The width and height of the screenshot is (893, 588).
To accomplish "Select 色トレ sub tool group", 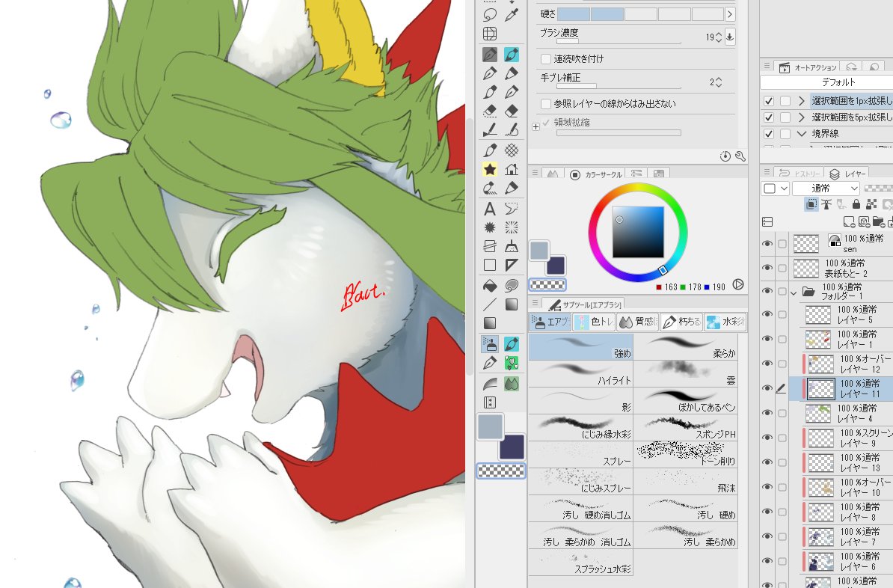I will (x=595, y=322).
